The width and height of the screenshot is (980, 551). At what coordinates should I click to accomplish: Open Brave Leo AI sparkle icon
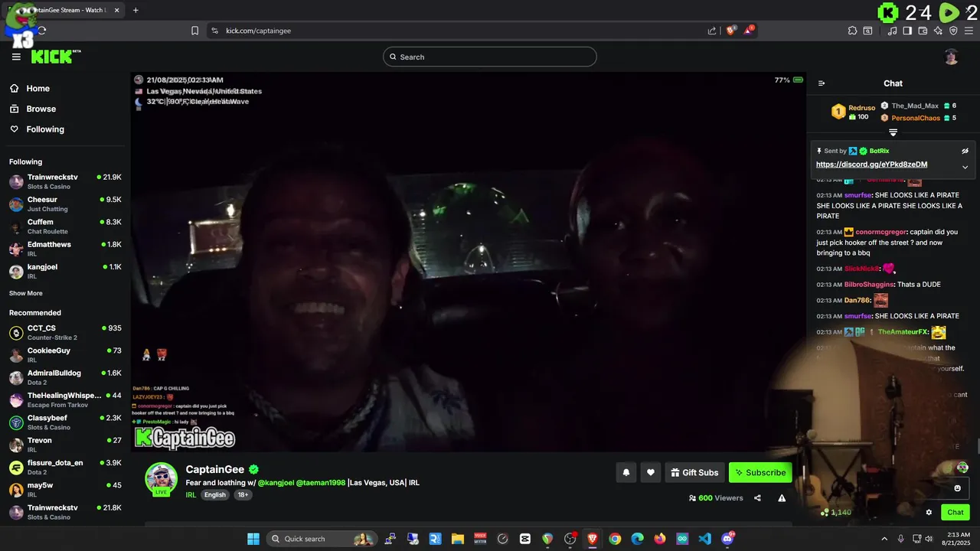pyautogui.click(x=938, y=31)
